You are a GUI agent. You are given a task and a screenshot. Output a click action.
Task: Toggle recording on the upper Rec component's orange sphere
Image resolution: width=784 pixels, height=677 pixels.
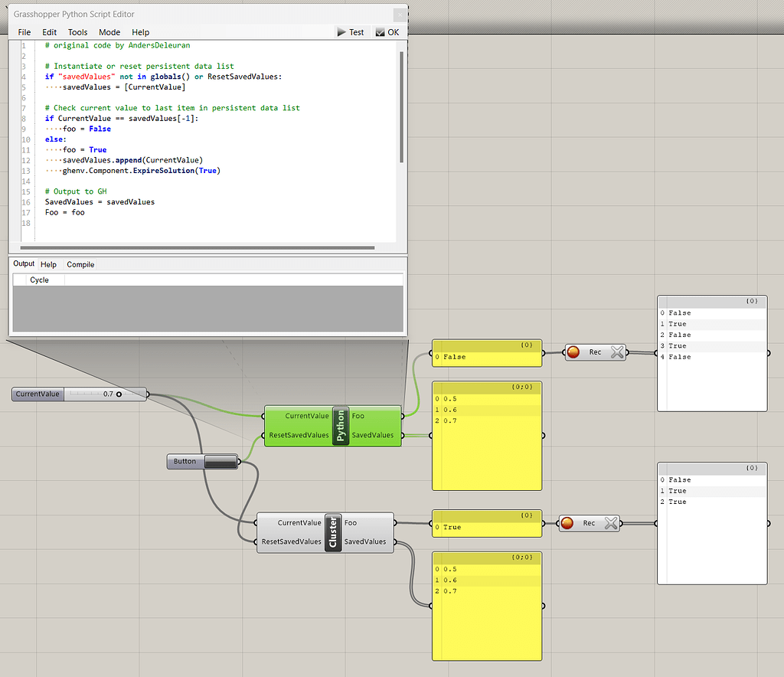tap(573, 352)
